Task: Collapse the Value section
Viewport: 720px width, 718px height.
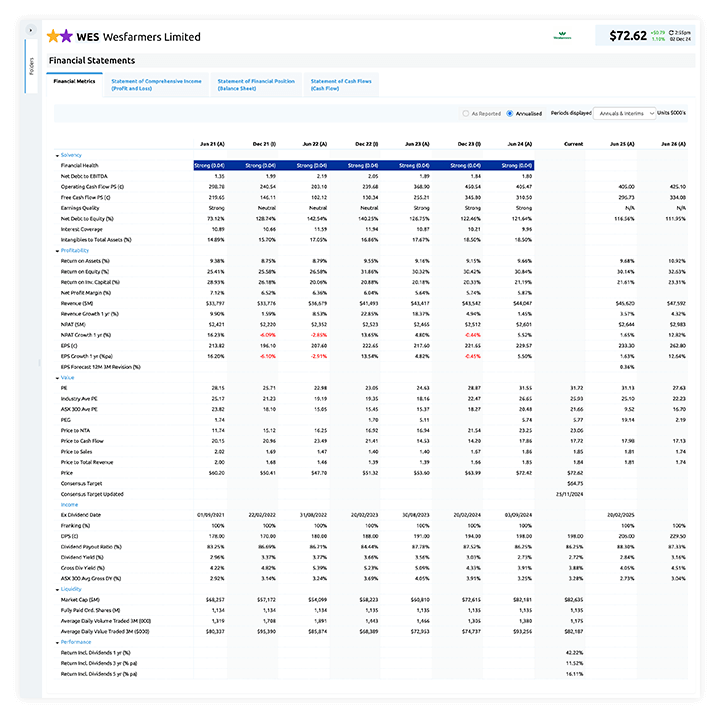Action: coord(58,377)
